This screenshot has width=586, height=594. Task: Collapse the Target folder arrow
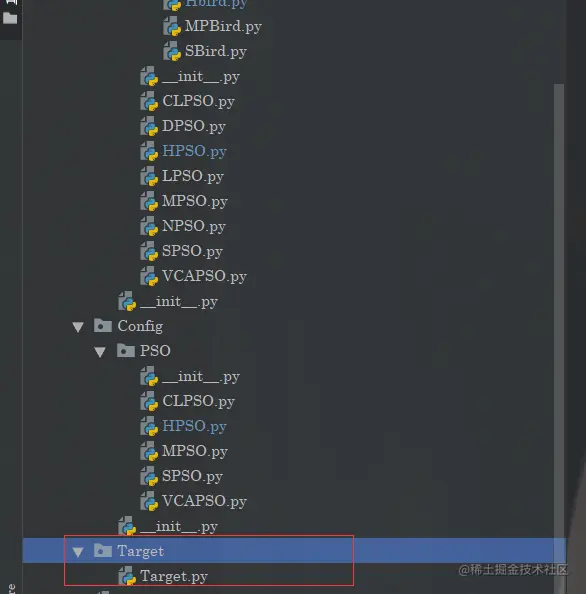pos(78,552)
